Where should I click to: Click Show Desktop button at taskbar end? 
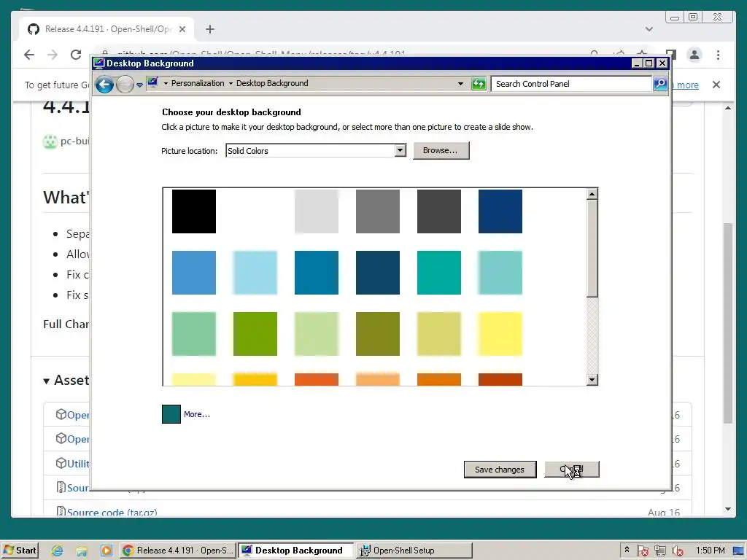pyautogui.click(x=739, y=551)
